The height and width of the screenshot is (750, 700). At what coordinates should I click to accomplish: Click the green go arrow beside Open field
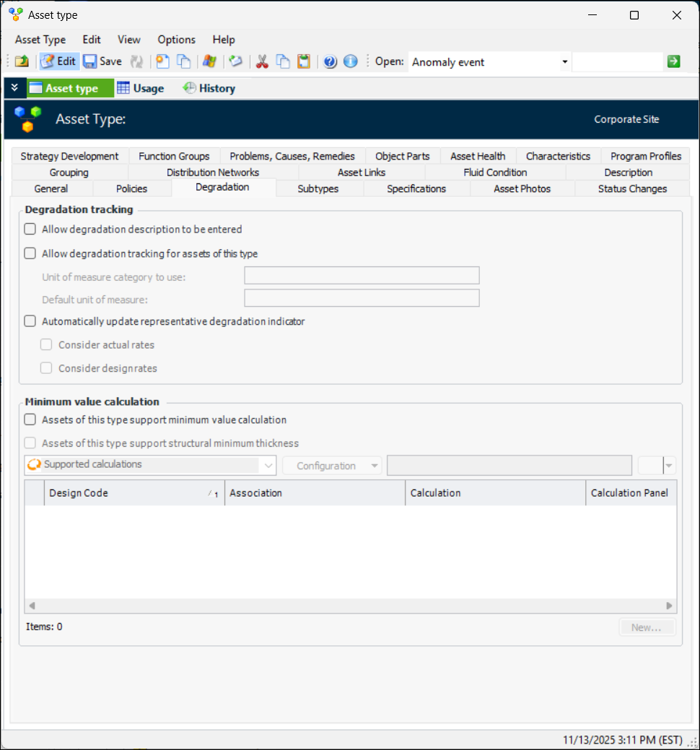coord(673,62)
